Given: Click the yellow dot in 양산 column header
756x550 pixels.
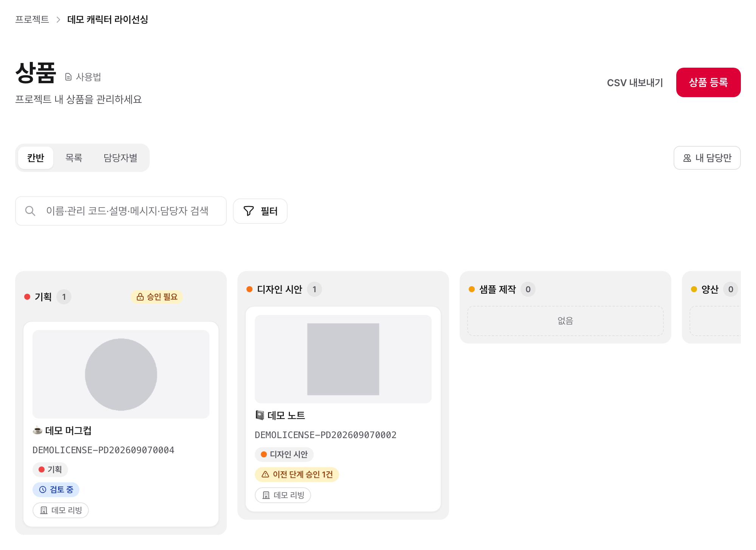Looking at the screenshot, I should pos(694,289).
